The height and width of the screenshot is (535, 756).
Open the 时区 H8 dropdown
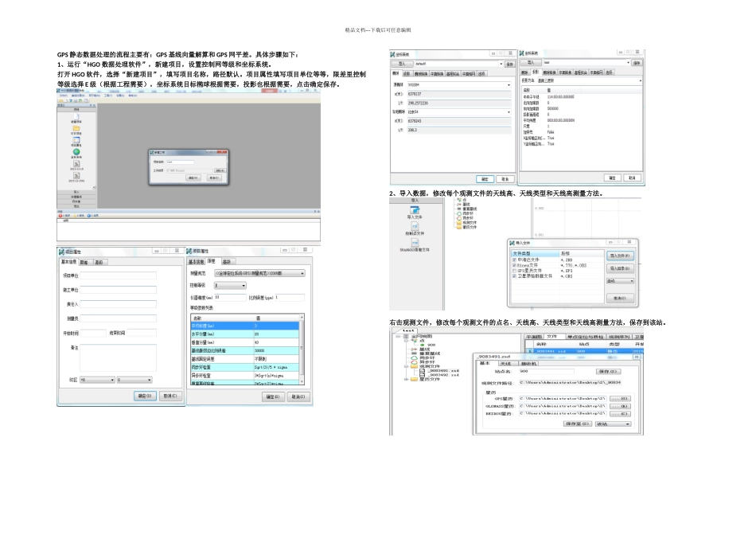click(97, 380)
